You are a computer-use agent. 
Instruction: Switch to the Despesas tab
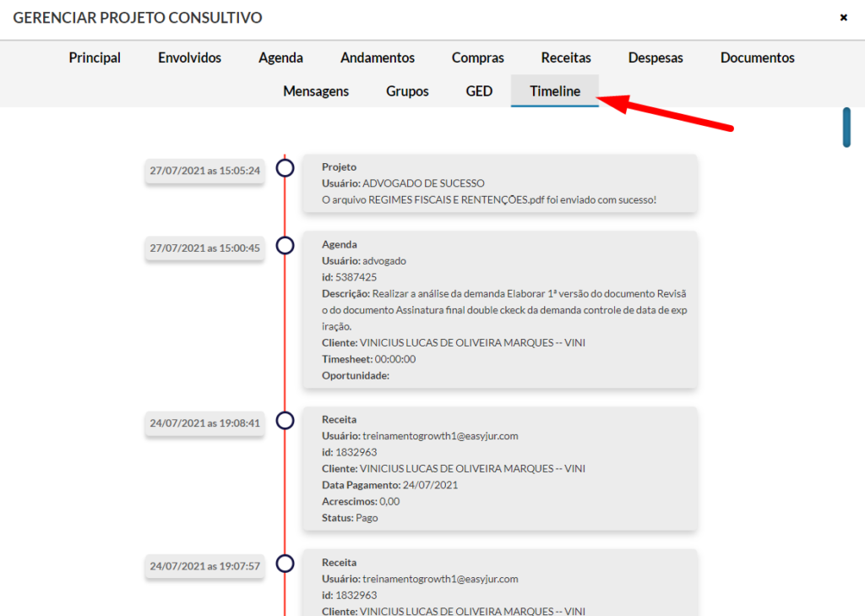[x=656, y=58]
